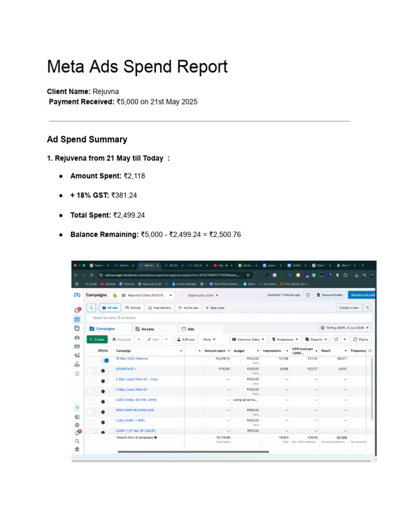
Task: Click the Create a view button
Action: pos(349,308)
